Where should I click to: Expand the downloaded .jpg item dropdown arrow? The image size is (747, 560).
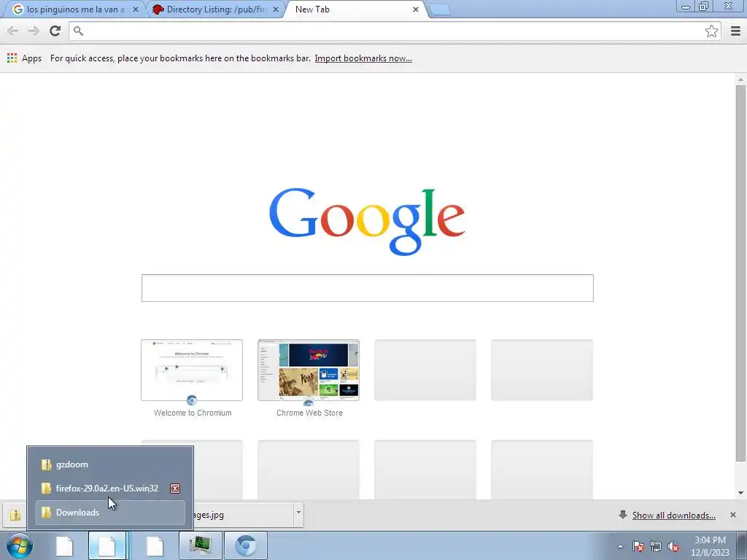tap(298, 513)
